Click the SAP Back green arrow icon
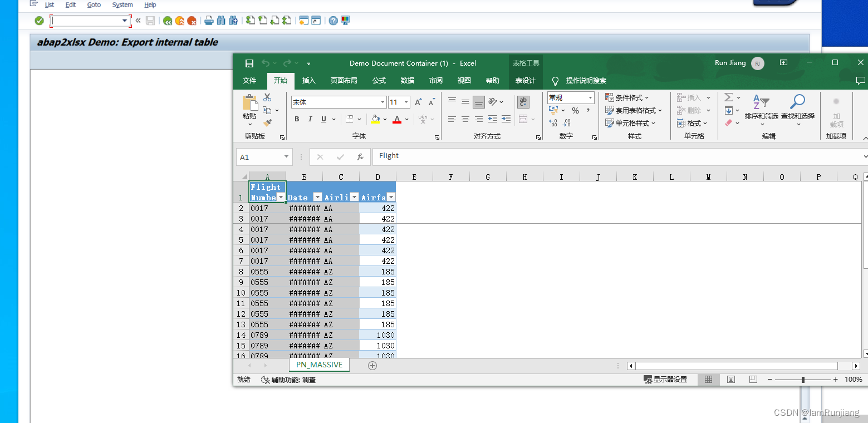Screen dimensions: 868x423 coord(168,21)
